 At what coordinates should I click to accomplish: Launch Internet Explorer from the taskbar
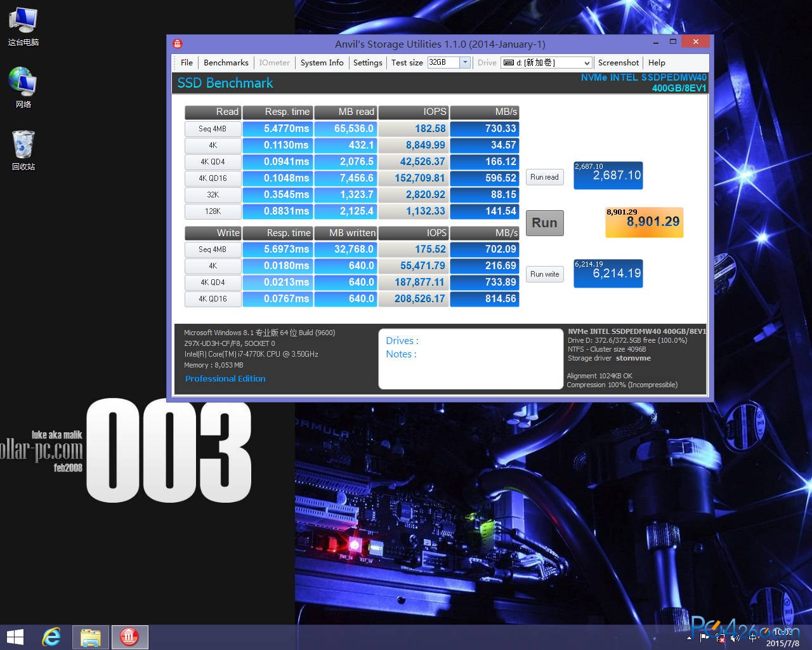51,637
